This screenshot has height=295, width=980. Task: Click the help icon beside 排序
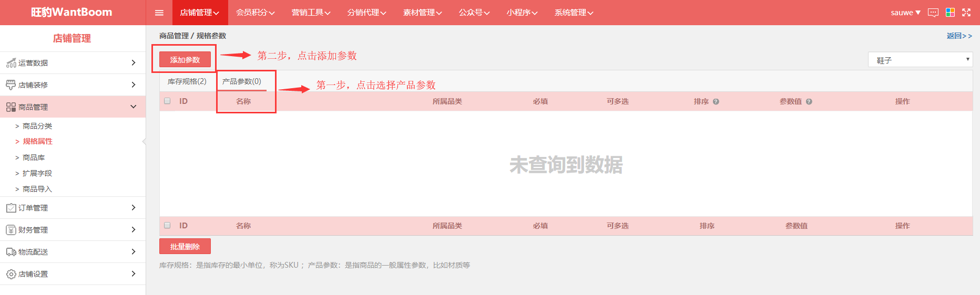tap(716, 102)
